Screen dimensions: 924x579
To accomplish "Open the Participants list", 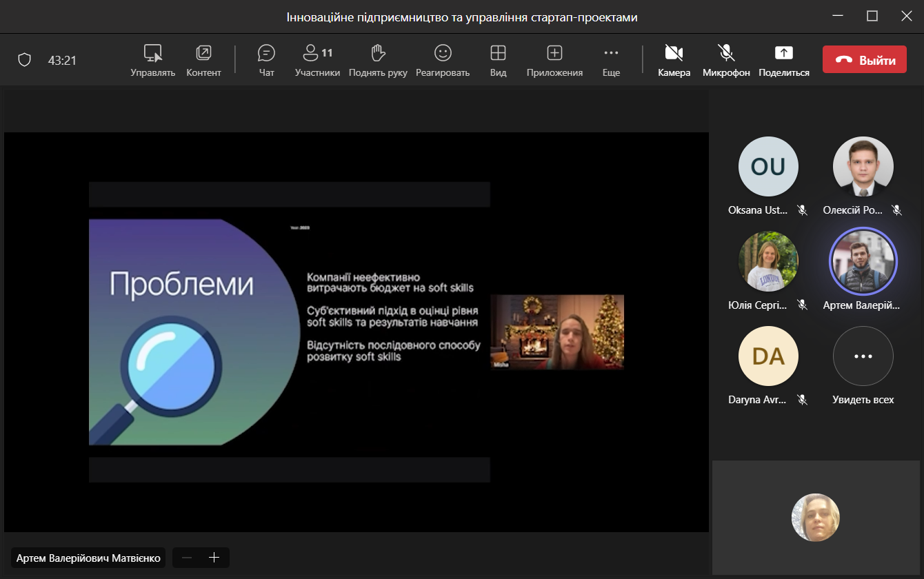I will coord(317,60).
